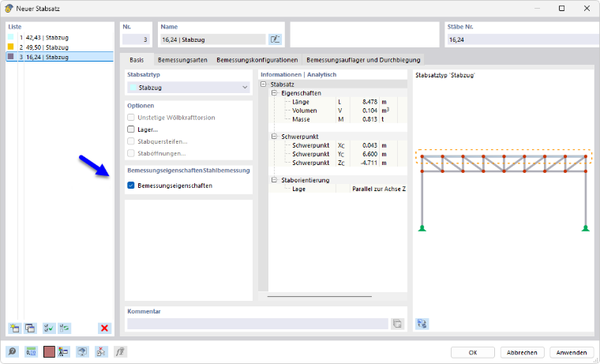This screenshot has width=600, height=364.
Task: Click the Lage value 'Parallel zur Achse Z'
Action: (379, 189)
